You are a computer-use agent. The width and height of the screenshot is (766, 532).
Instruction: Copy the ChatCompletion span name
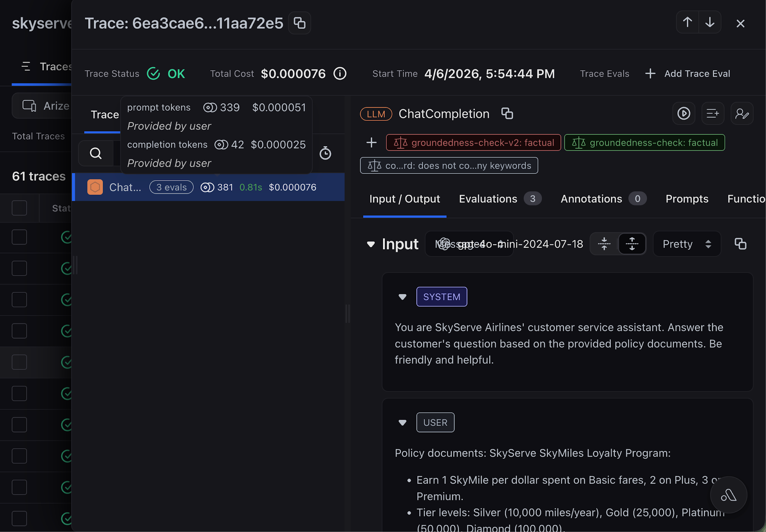(x=507, y=113)
